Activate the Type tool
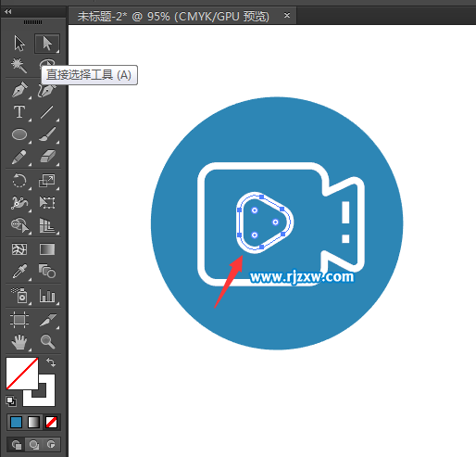The width and height of the screenshot is (476, 457). click(19, 112)
